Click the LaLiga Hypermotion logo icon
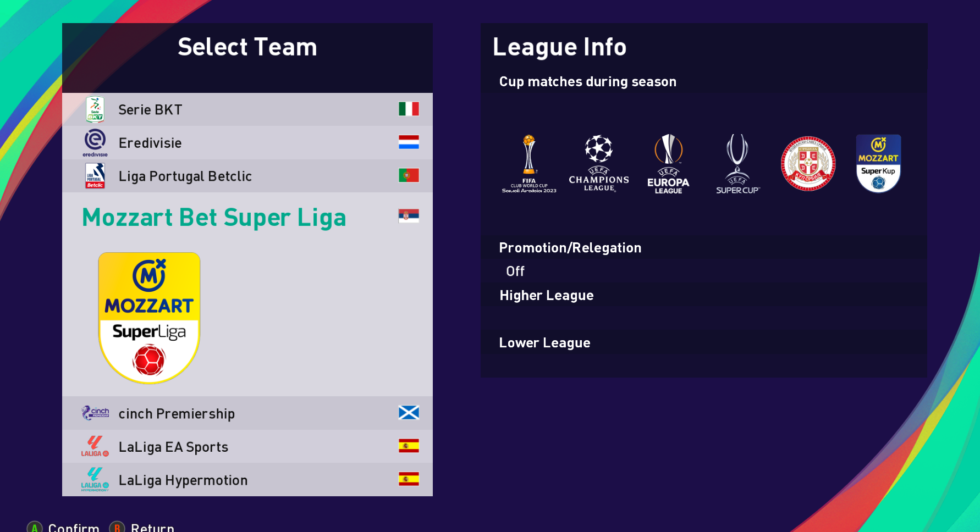Viewport: 980px width, 532px height. [x=95, y=479]
